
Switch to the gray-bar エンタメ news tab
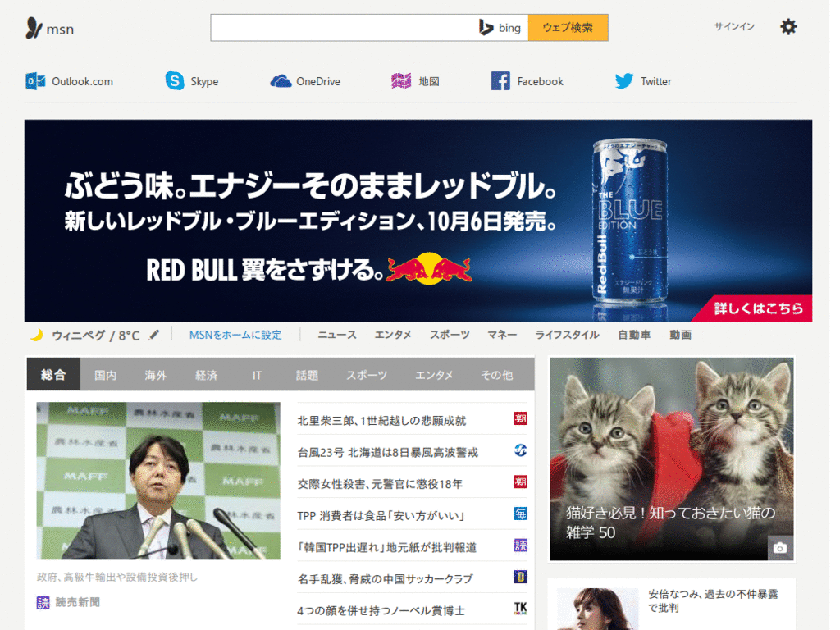pos(434,374)
